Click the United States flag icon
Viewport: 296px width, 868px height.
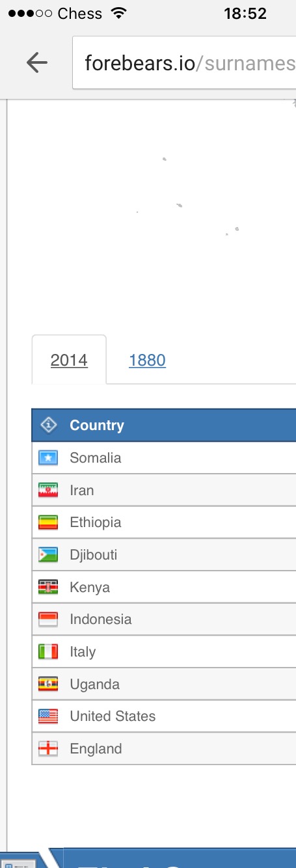coord(49,716)
